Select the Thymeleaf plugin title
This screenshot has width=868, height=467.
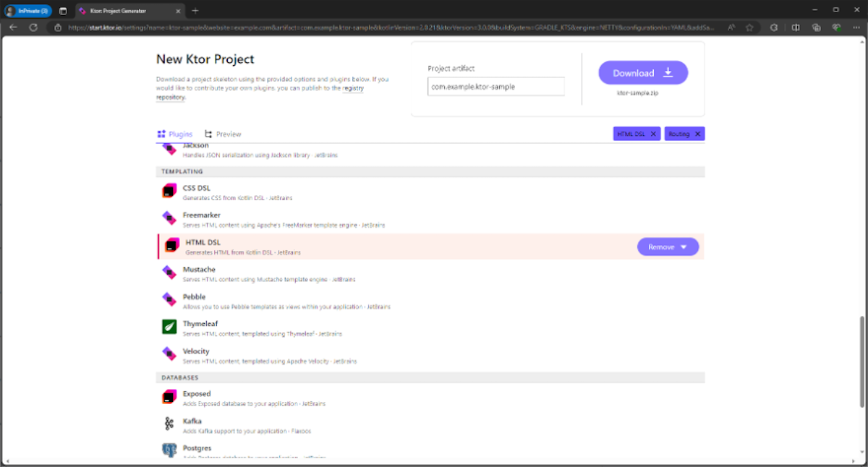coord(200,324)
